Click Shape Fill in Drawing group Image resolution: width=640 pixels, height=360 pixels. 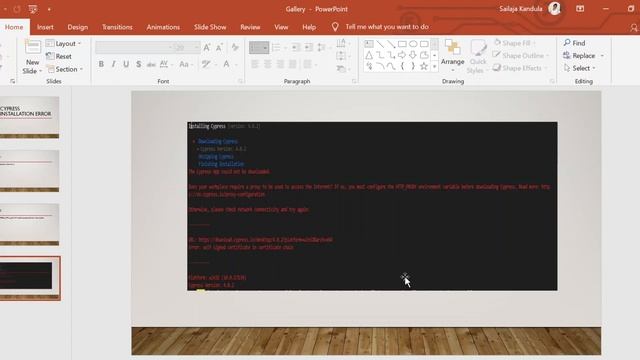pos(514,43)
